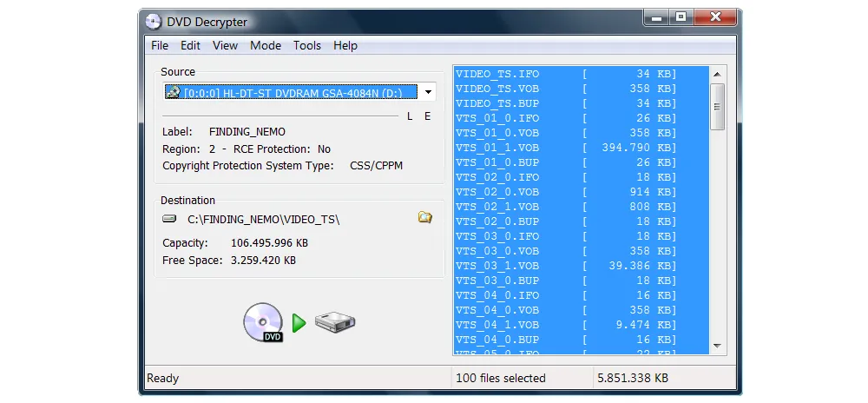The image size is (868, 403).
Task: Click the green play arrow to start
Action: tap(299, 323)
